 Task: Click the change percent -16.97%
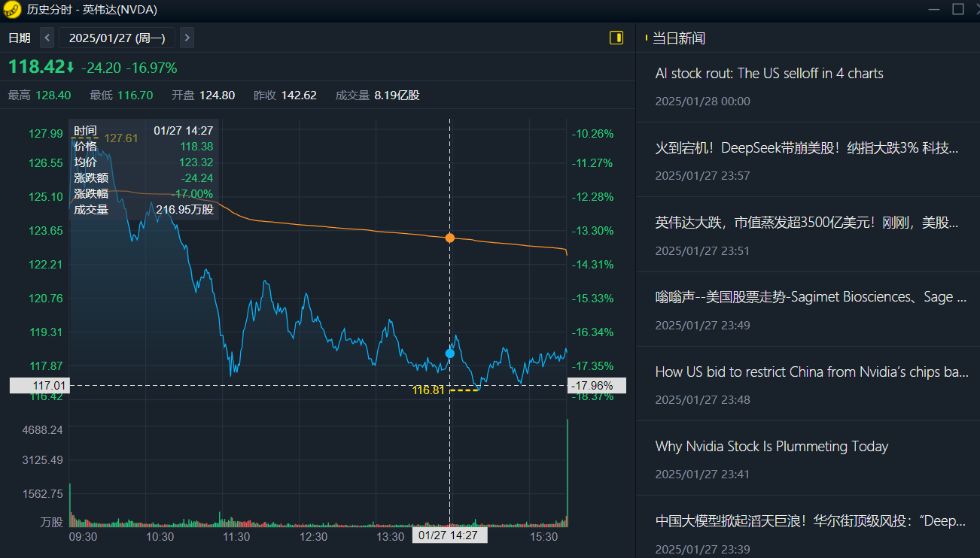[151, 68]
